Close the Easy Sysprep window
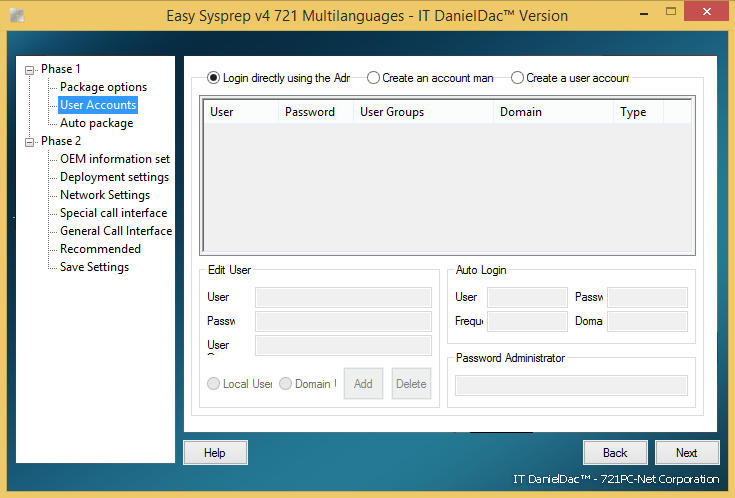Image resolution: width=735 pixels, height=498 pixels. 706,11
